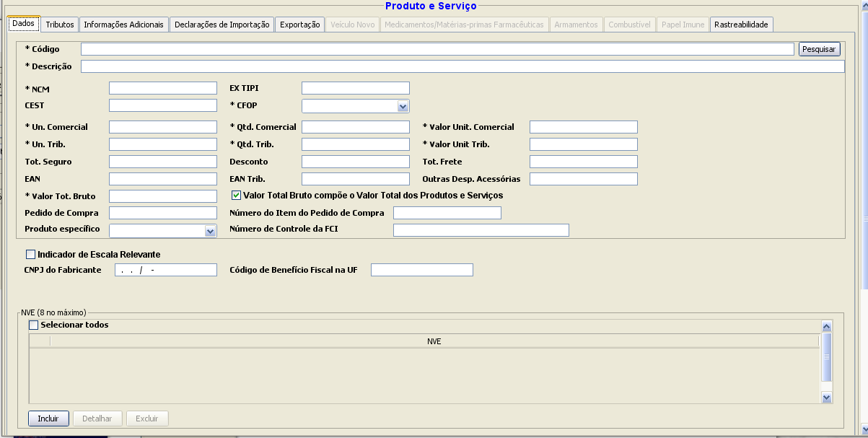Click the Pesquisar button next to Código

tap(819, 49)
